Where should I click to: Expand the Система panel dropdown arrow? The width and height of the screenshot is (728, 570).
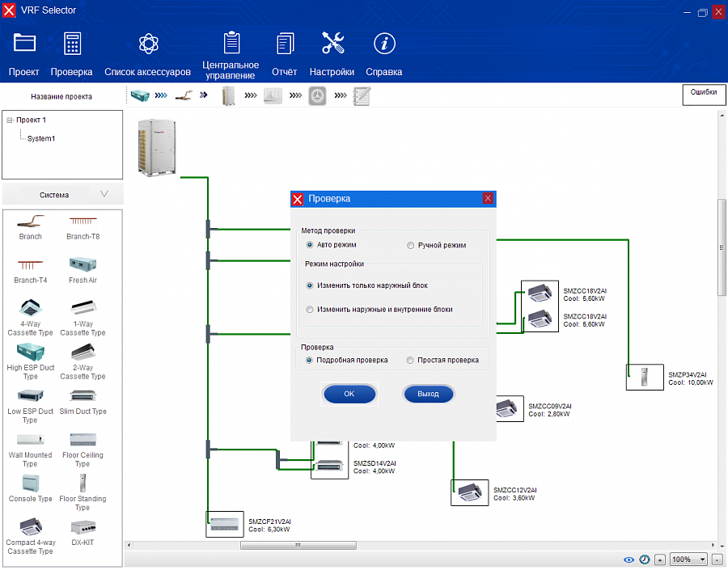(104, 194)
